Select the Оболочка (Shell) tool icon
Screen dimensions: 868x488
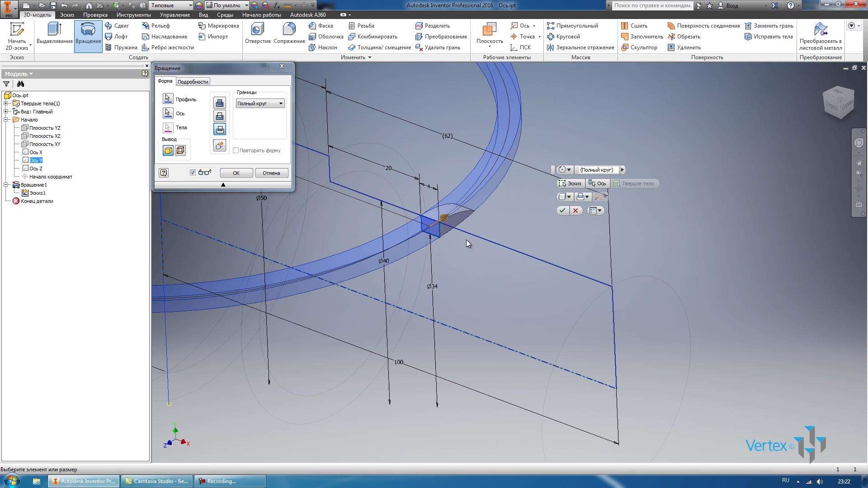[311, 36]
